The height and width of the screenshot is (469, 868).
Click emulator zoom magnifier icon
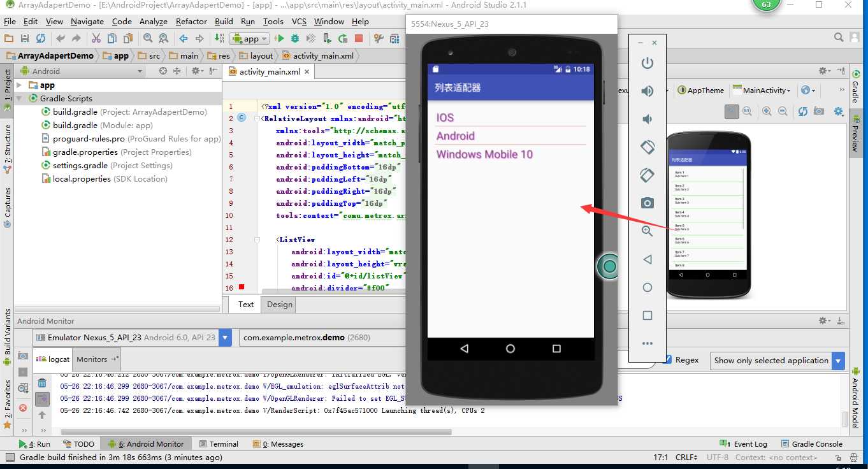(647, 231)
